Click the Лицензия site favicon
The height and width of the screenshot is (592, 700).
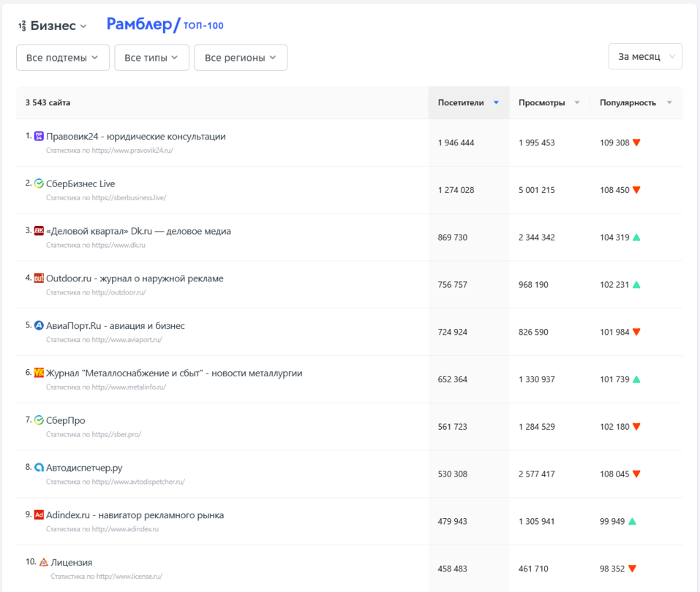[44, 563]
